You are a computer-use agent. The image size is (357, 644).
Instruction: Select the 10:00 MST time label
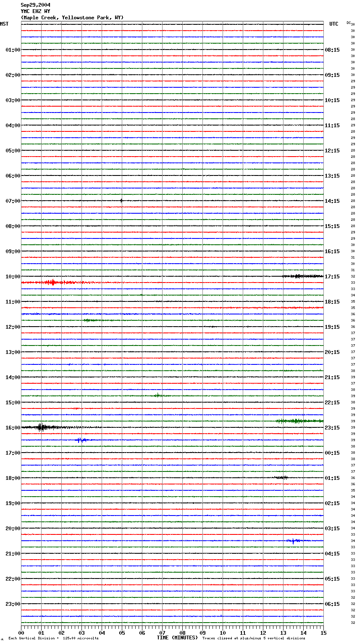pyautogui.click(x=13, y=277)
